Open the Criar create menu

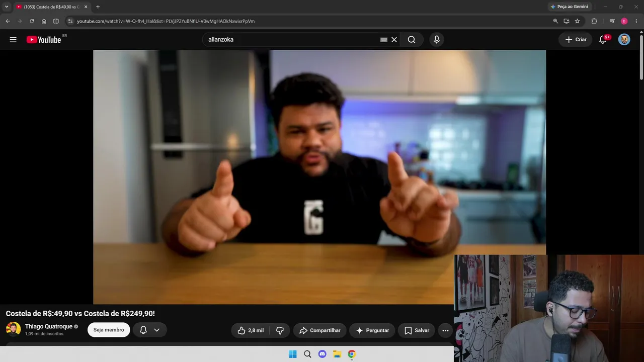tap(576, 40)
